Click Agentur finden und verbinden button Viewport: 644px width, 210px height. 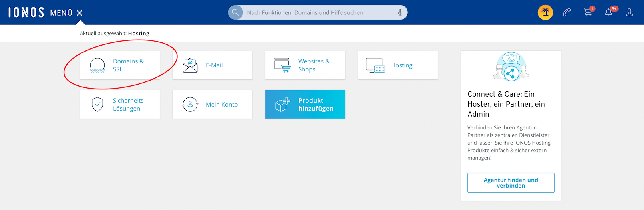coord(511,183)
